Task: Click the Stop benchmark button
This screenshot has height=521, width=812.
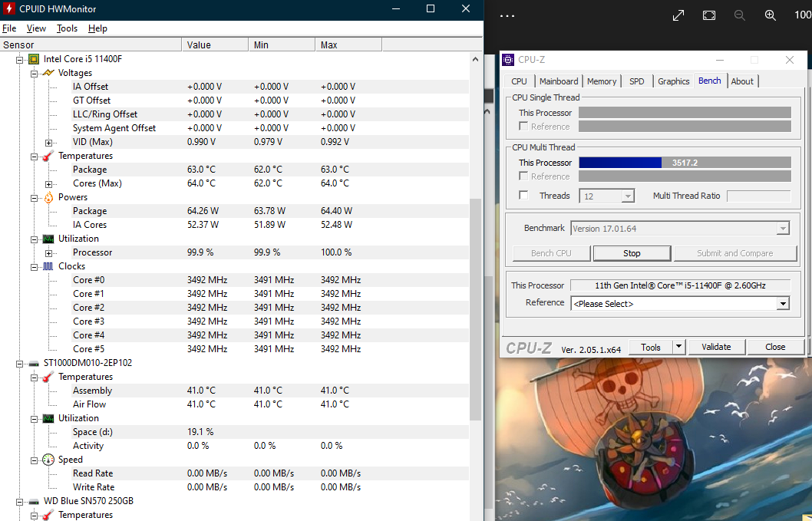Action: point(632,253)
